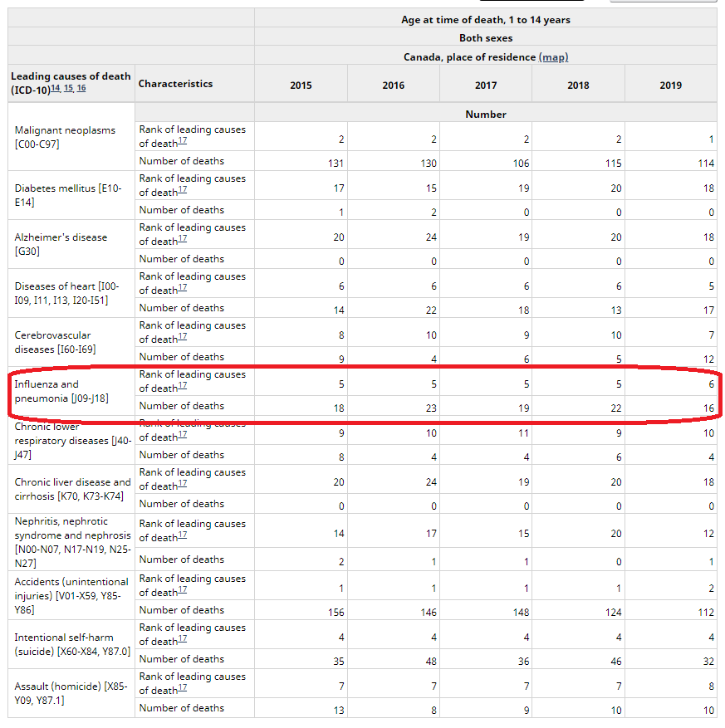Click 'Number of deaths' label in Assault (homicide) row
The image size is (725, 728).
coord(182,708)
